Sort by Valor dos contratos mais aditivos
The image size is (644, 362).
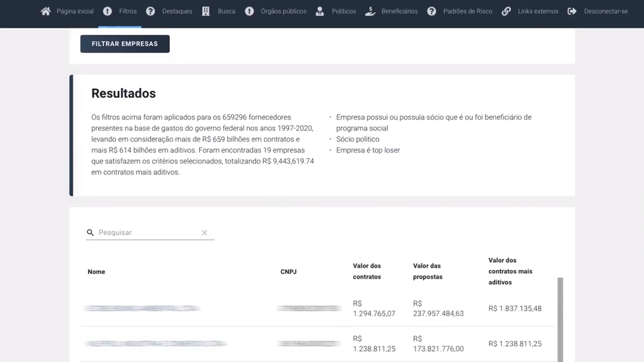click(x=510, y=271)
